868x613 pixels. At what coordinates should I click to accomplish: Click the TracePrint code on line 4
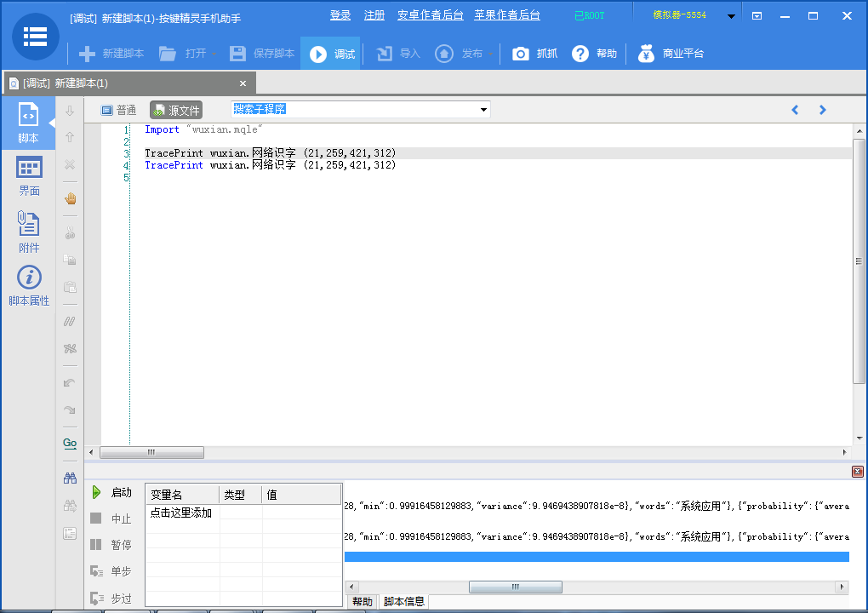tap(270, 165)
